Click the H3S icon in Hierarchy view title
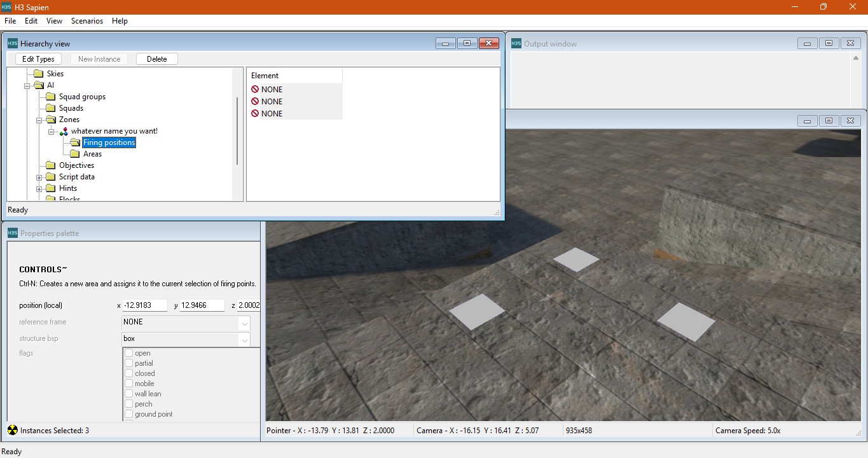Viewport: 868px width, 458px height. [x=13, y=43]
